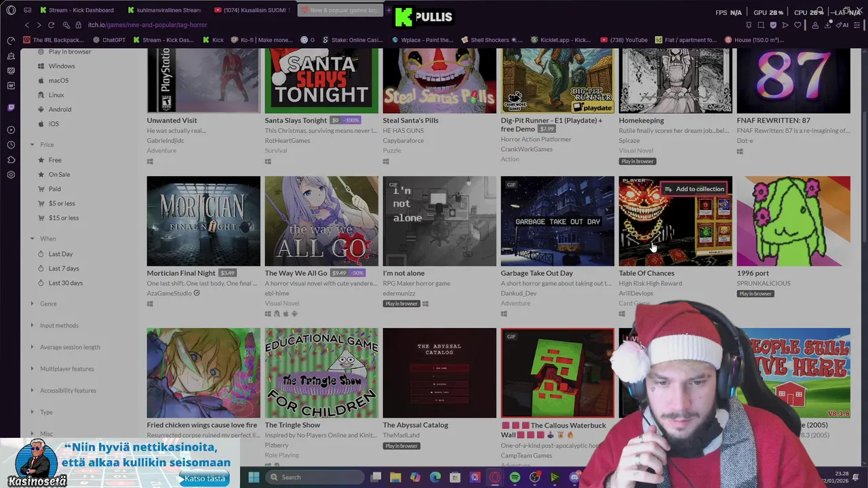Filter by Android platform

pyautogui.click(x=60, y=109)
